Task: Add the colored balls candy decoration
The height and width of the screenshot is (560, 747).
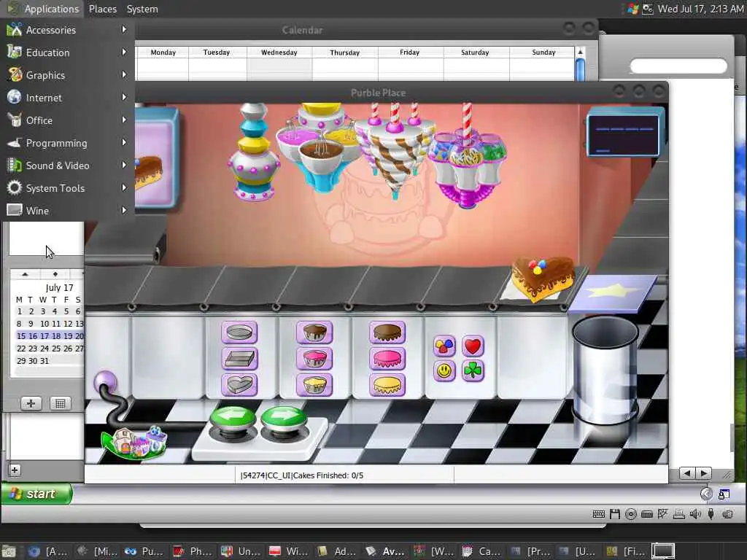Action: click(x=444, y=346)
